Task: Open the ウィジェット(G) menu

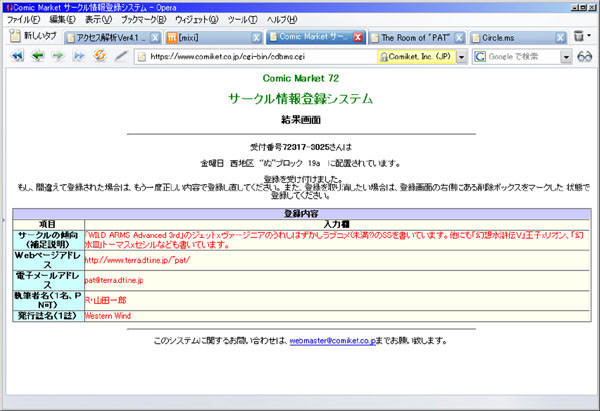Action: pos(197,20)
